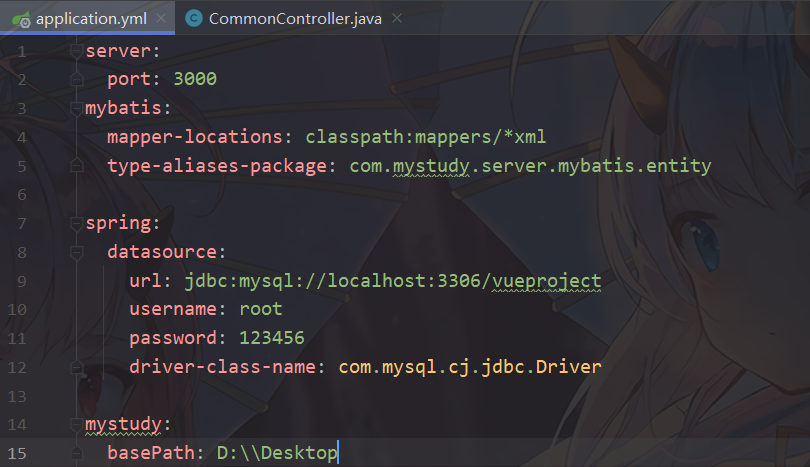Collapse the mystudy block fold marker
The height and width of the screenshot is (467, 810).
tap(75, 425)
